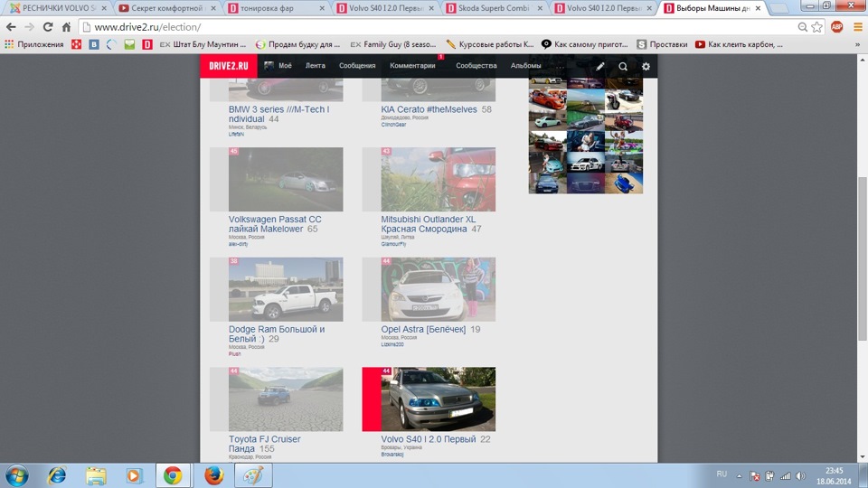
Task: Open Windows Explorer folder on taskbar
Action: tap(96, 475)
